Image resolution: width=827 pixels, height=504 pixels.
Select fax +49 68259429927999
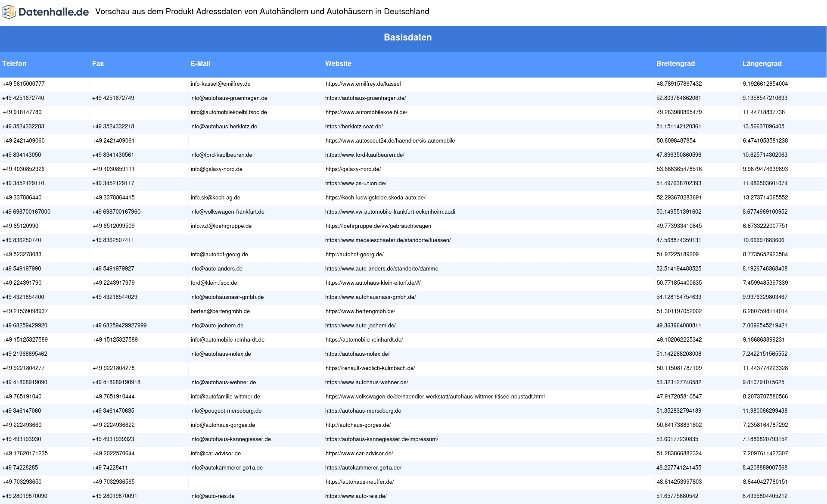pyautogui.click(x=119, y=326)
